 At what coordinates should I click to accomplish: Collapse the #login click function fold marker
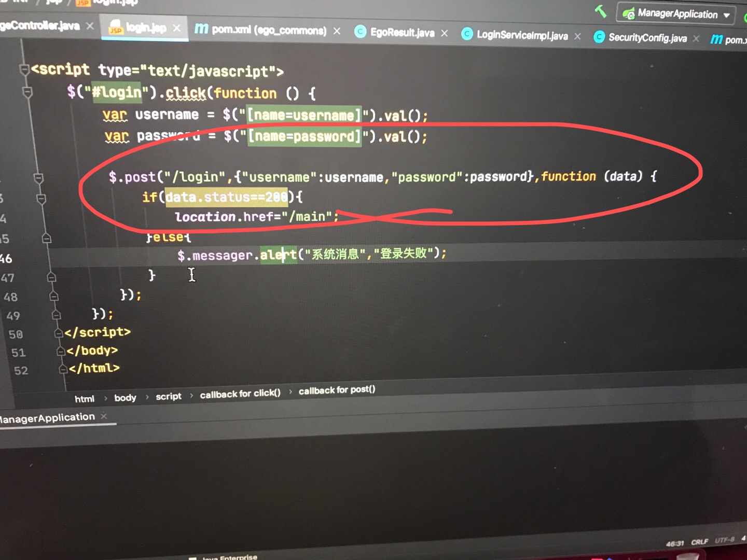tap(27, 92)
